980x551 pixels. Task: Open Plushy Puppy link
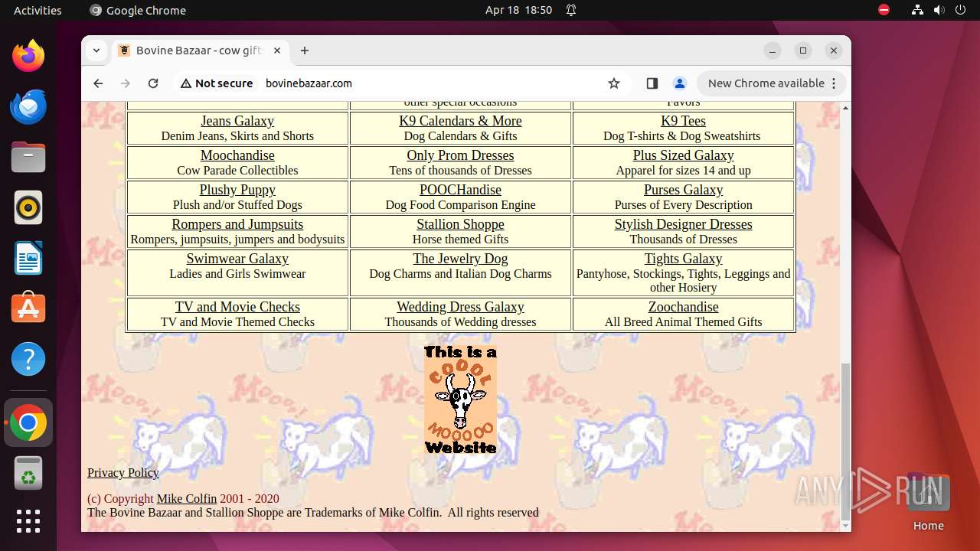(x=237, y=190)
